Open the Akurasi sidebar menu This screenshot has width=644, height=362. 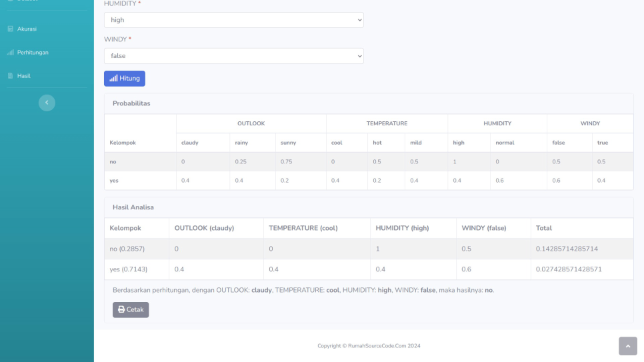pos(27,29)
